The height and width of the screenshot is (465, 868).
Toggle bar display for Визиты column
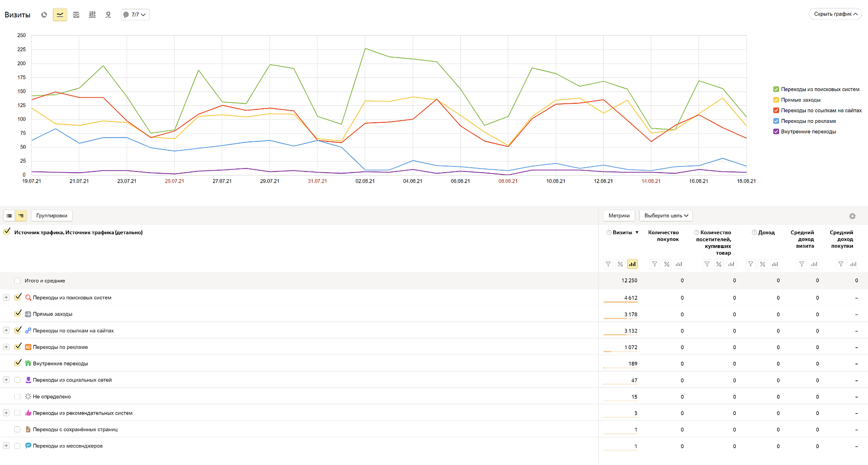[x=632, y=264]
